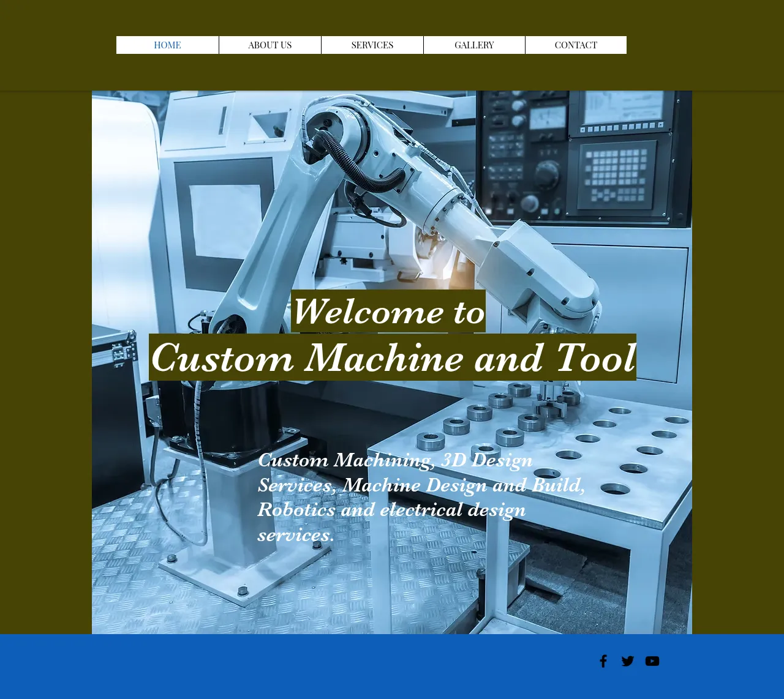Click the machine door window in photo
This screenshot has width=784, height=699.
tap(225, 220)
